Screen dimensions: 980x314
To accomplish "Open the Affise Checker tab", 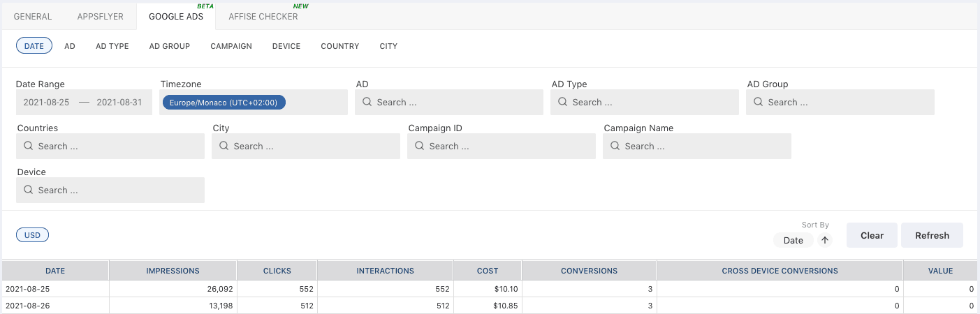I will 263,17.
